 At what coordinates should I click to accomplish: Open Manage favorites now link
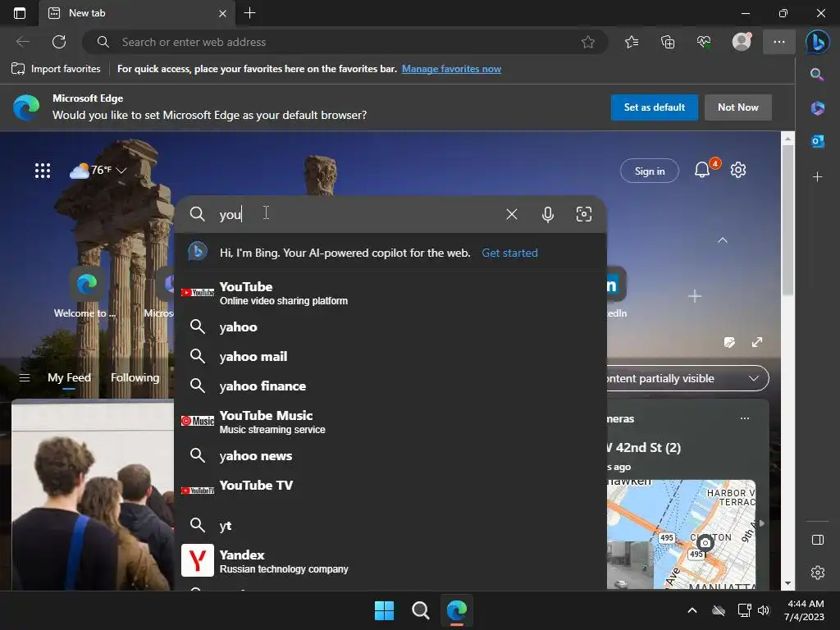tap(451, 69)
